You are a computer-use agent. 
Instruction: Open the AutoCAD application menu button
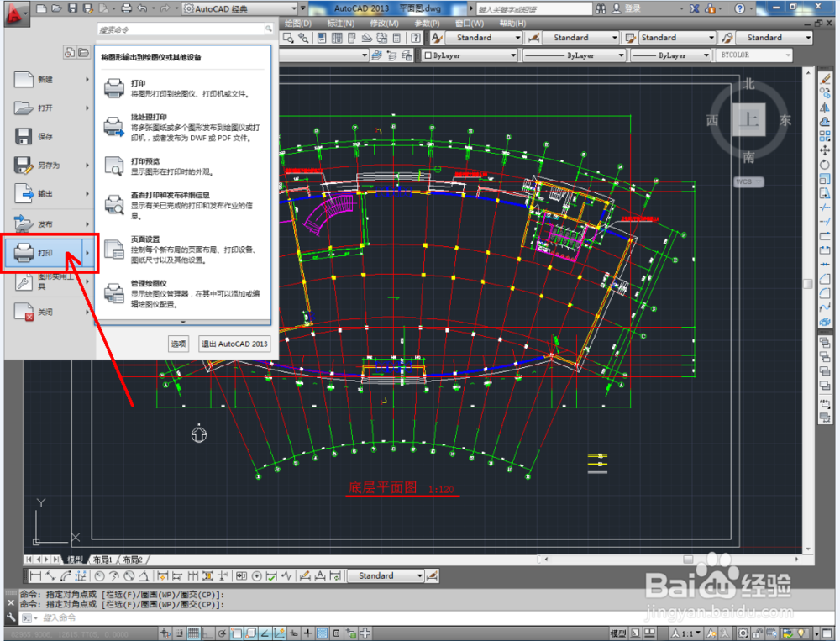point(15,14)
